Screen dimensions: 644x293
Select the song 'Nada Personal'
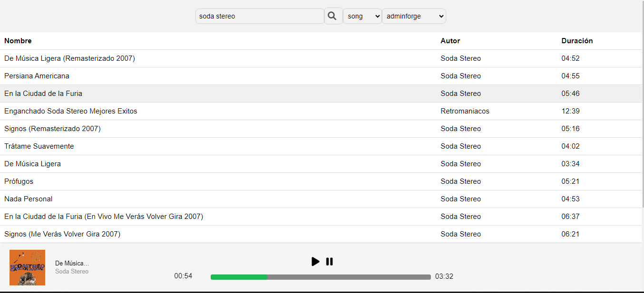(x=28, y=199)
